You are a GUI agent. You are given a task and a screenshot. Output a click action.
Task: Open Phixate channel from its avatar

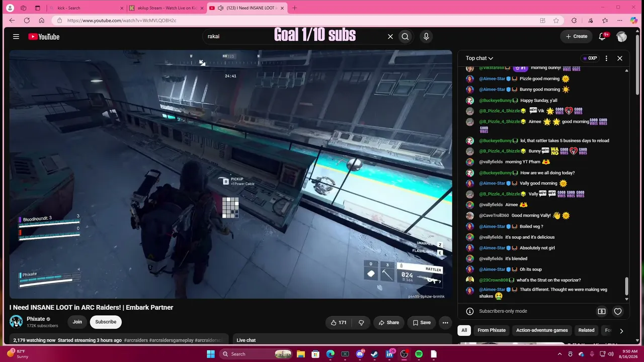(16, 322)
